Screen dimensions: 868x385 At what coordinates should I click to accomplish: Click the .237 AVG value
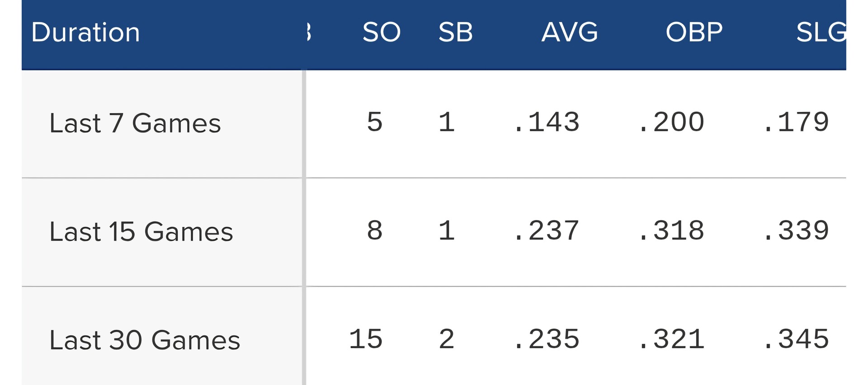547,231
